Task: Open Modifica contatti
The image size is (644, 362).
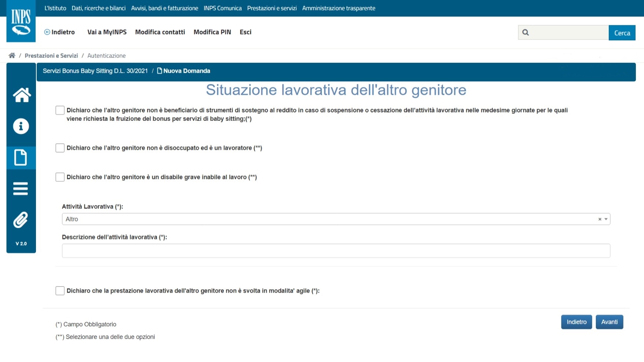Action: point(160,32)
